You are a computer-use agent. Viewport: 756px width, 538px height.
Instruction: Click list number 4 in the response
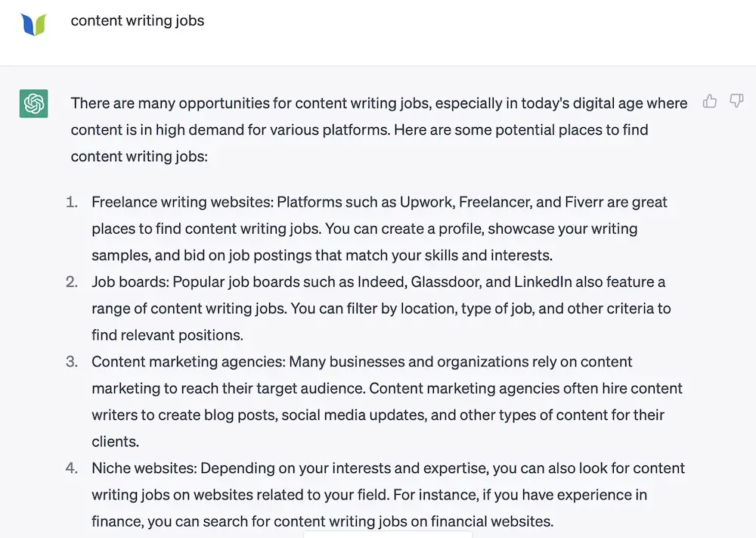click(72, 468)
